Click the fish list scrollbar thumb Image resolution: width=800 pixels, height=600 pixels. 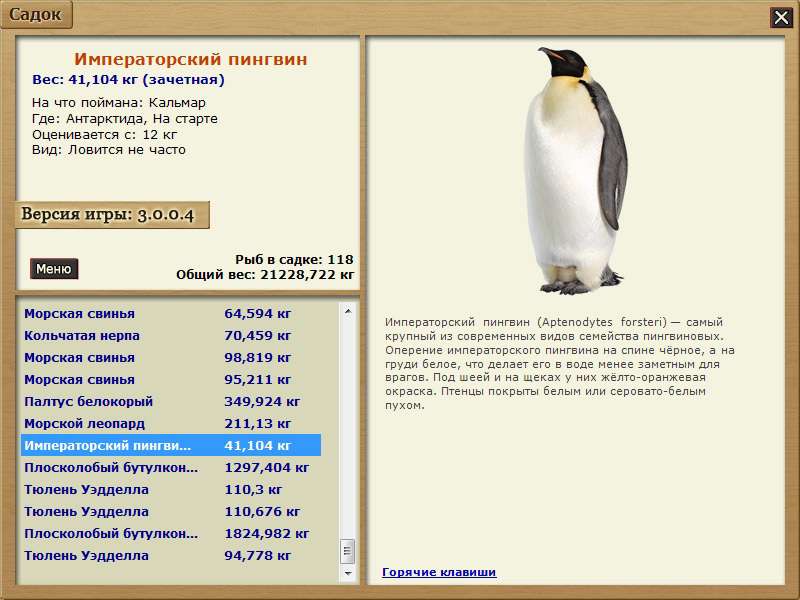(348, 552)
